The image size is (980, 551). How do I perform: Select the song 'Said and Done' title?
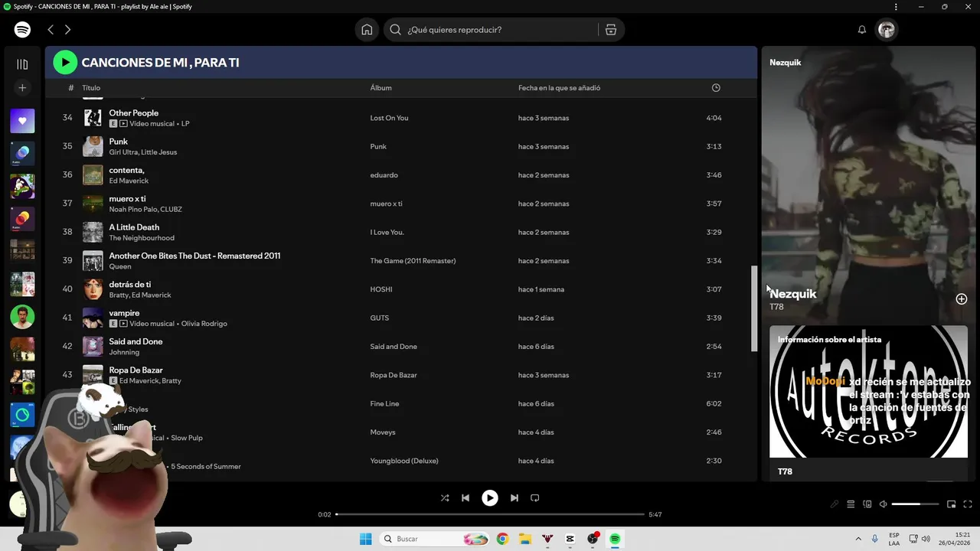click(136, 341)
